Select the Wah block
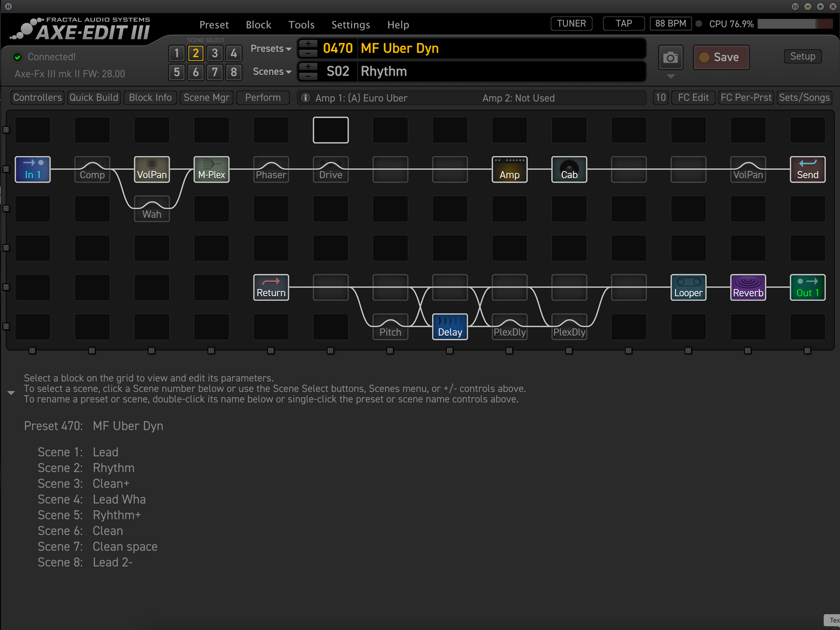The width and height of the screenshot is (840, 630). [151, 208]
